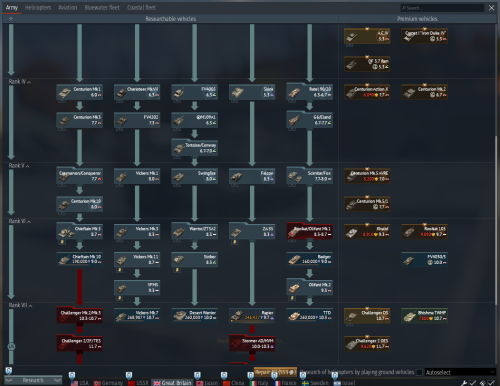The width and height of the screenshot is (500, 386).
Task: Select the FV4005 vehicle card
Action: pos(195,92)
